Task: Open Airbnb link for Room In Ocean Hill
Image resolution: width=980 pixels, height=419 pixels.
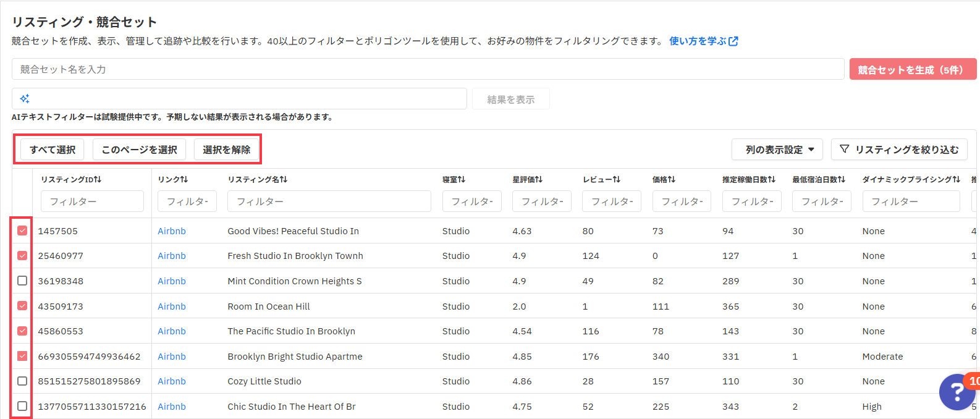Action: tap(172, 306)
